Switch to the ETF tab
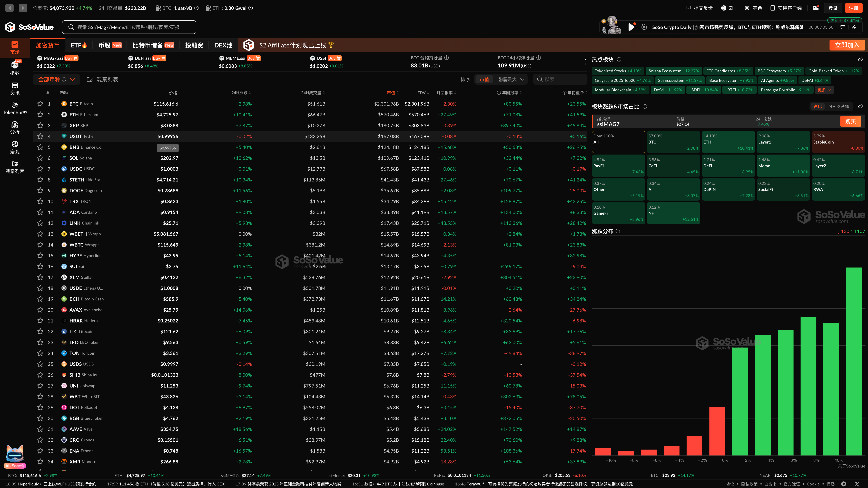The image size is (868, 488). [79, 45]
